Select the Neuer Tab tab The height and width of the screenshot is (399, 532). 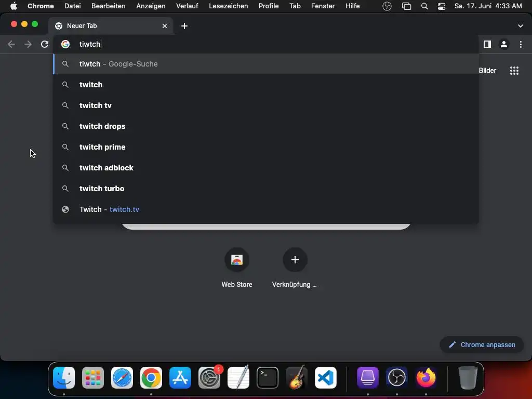coord(111,26)
